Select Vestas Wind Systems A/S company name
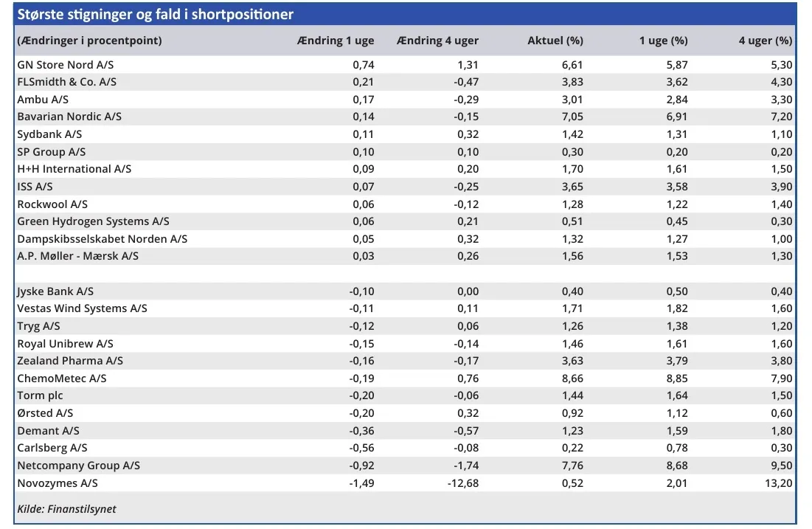Viewport: 812px width, 529px height. pyautogui.click(x=82, y=308)
